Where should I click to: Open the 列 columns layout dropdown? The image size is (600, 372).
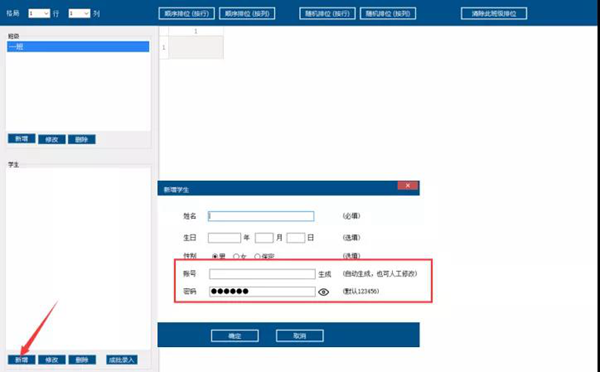click(79, 13)
